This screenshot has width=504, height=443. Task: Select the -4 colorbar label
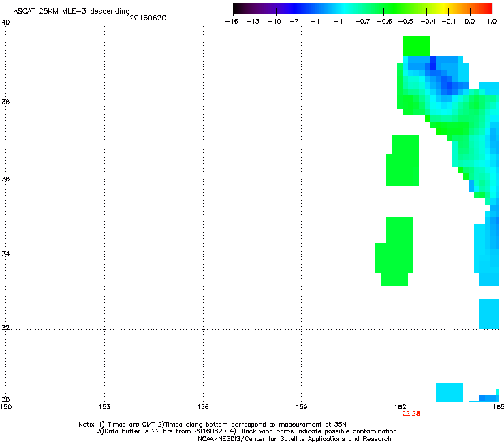pyautogui.click(x=315, y=22)
